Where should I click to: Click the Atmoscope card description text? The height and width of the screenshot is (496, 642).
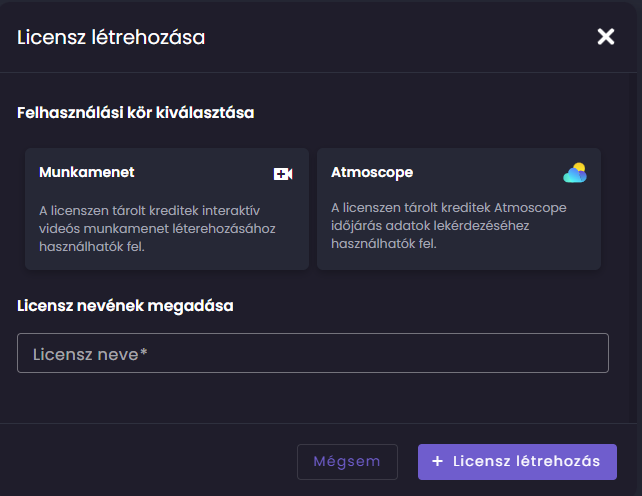(x=448, y=225)
